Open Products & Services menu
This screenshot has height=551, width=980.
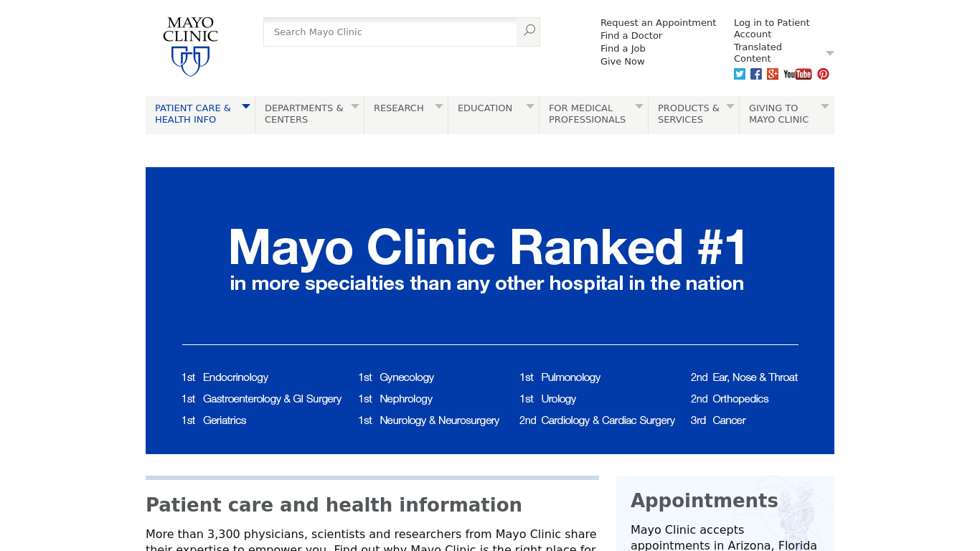[x=689, y=114]
